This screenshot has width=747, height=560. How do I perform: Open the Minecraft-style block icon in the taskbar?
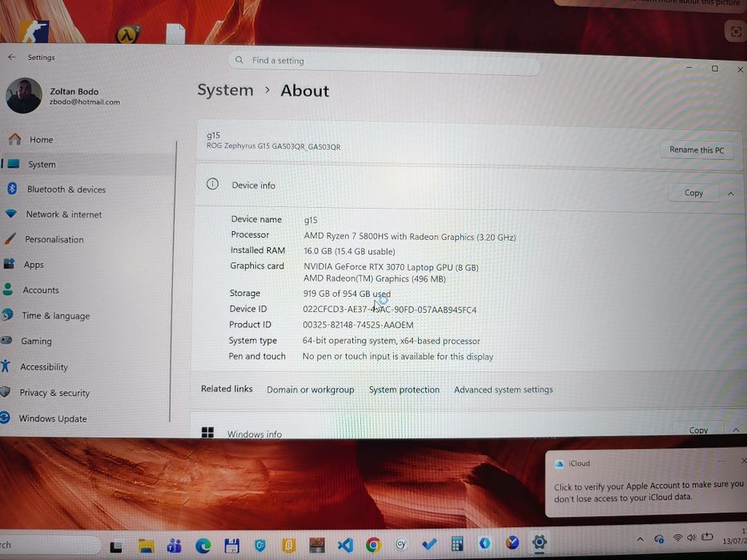coord(317,545)
